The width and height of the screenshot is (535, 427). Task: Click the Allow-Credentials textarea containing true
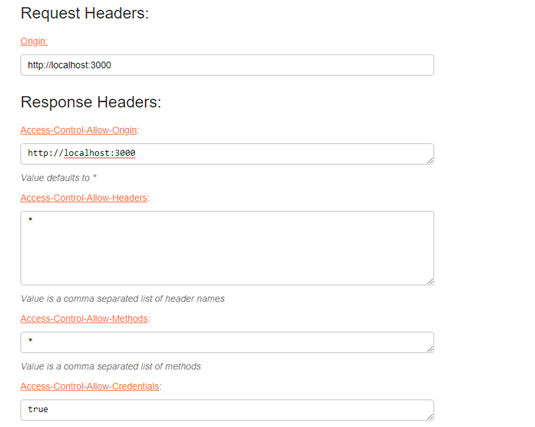(x=227, y=410)
